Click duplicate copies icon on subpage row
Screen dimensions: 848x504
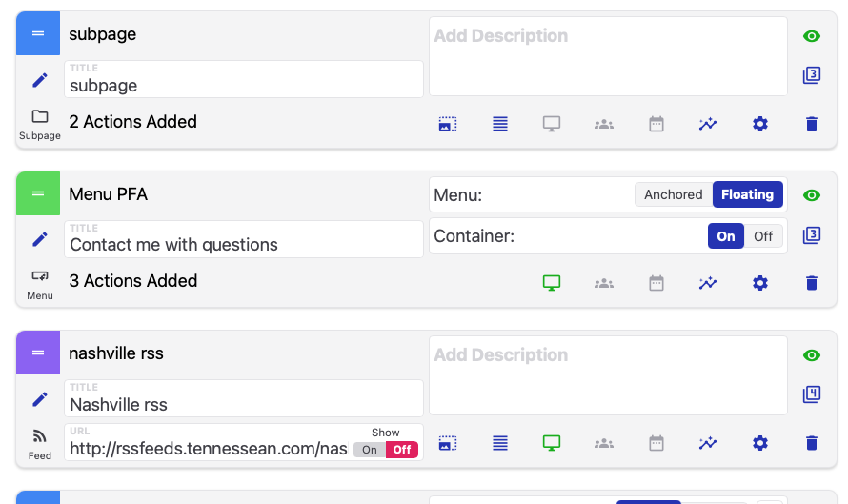pyautogui.click(x=812, y=75)
